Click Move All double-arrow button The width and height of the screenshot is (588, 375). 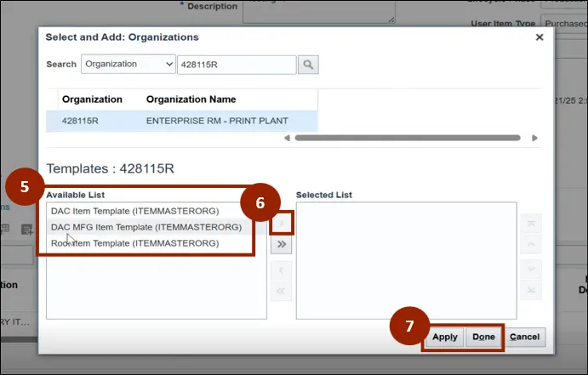point(281,245)
